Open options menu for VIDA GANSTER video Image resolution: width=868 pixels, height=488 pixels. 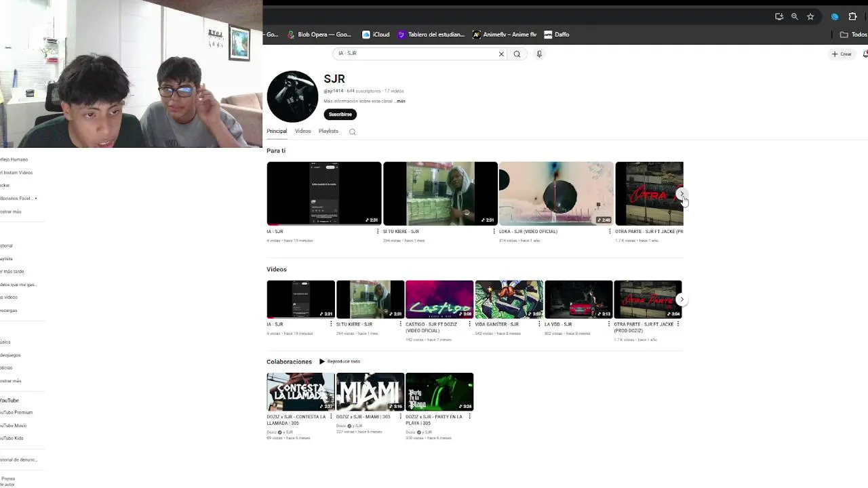[x=539, y=325]
